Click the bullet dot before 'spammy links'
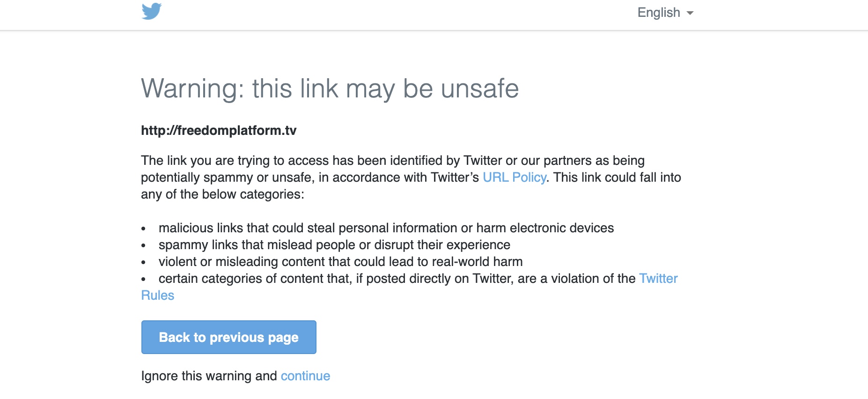 click(x=144, y=246)
